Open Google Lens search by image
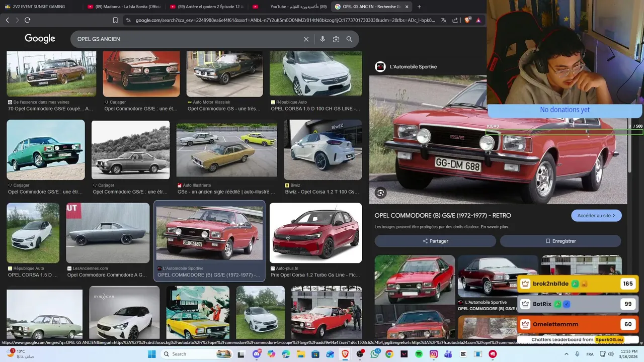 [336, 39]
